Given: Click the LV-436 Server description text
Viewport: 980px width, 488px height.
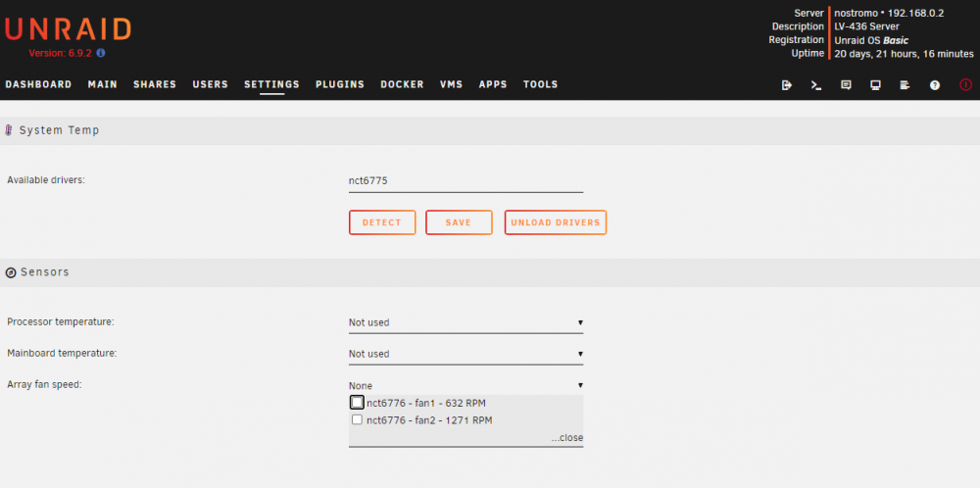Looking at the screenshot, I should [867, 26].
